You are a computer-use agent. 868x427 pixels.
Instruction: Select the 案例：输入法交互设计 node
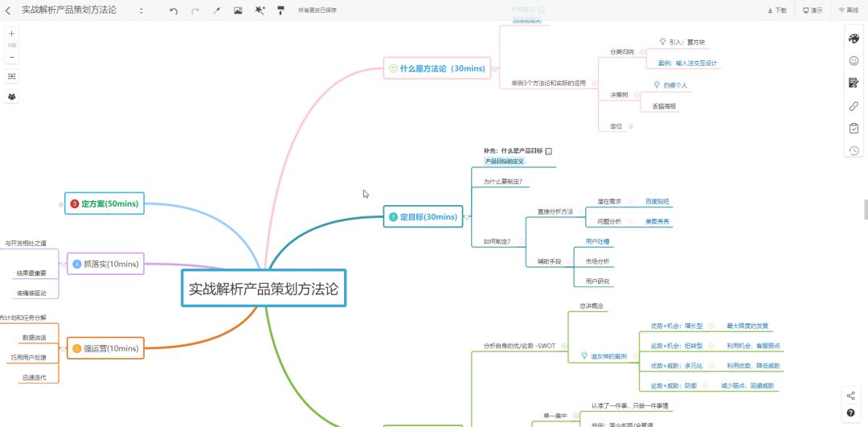coord(687,64)
